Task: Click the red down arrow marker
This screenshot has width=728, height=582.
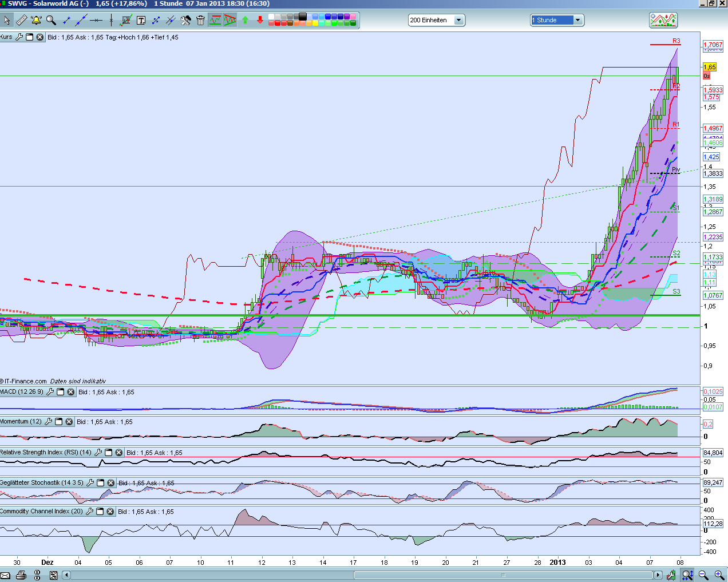Action: point(259,20)
